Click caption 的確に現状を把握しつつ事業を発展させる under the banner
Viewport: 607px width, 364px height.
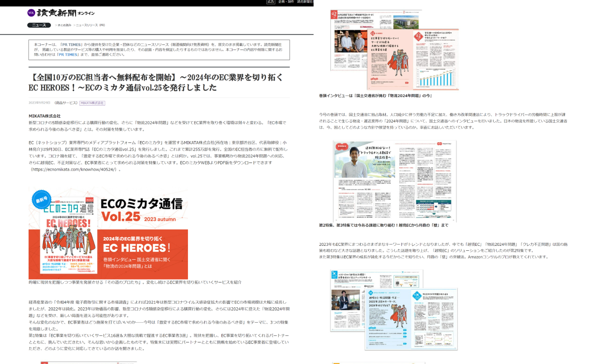135,282
